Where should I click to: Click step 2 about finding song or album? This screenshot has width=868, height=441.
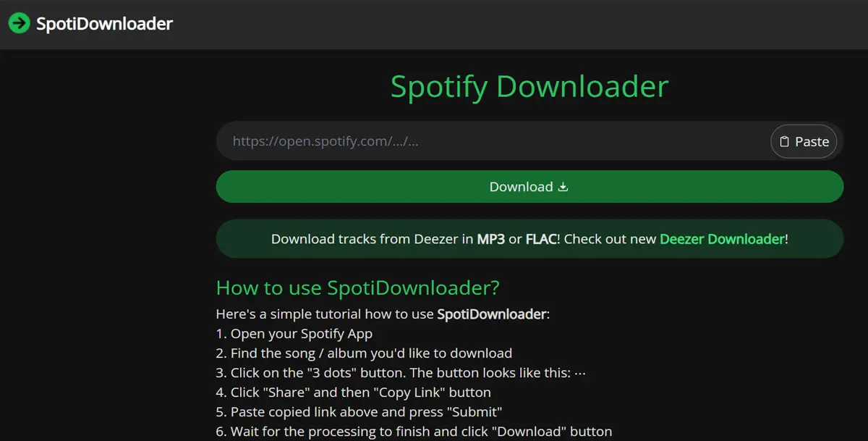coord(364,353)
